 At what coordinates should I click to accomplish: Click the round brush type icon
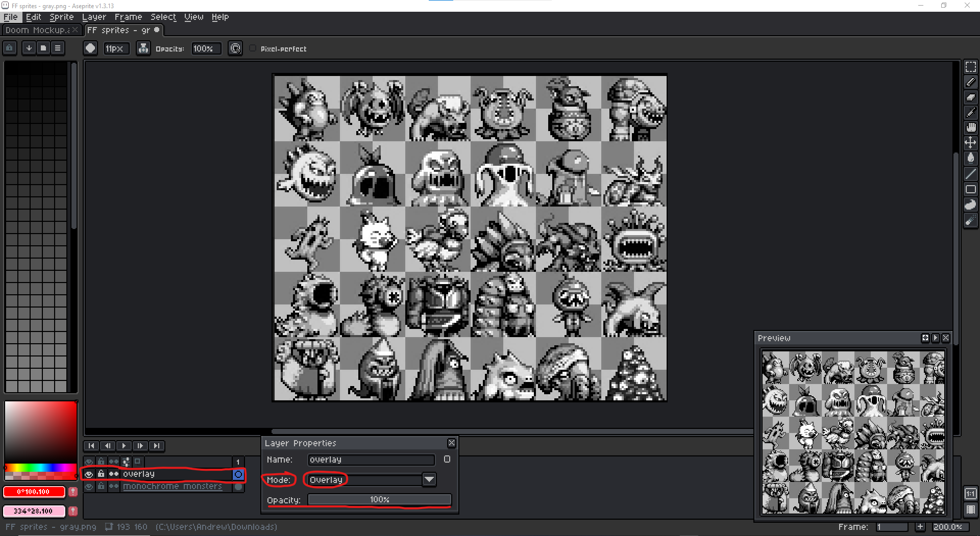[x=90, y=48]
